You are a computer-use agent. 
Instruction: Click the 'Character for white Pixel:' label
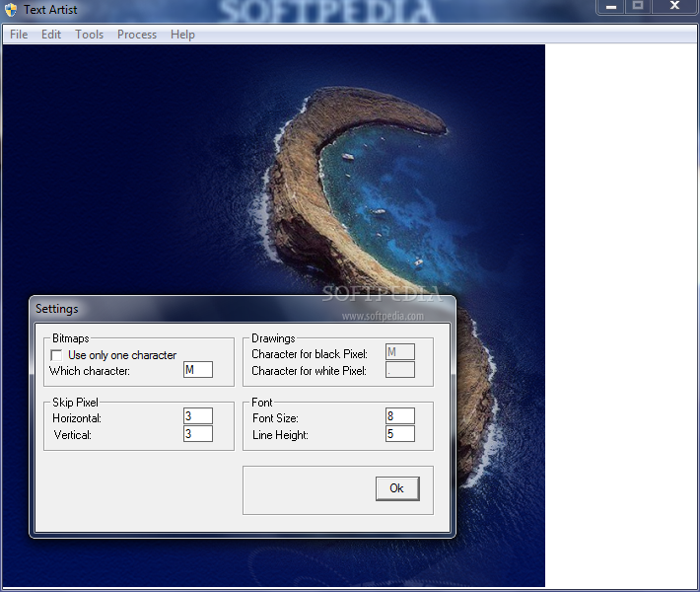point(309,371)
